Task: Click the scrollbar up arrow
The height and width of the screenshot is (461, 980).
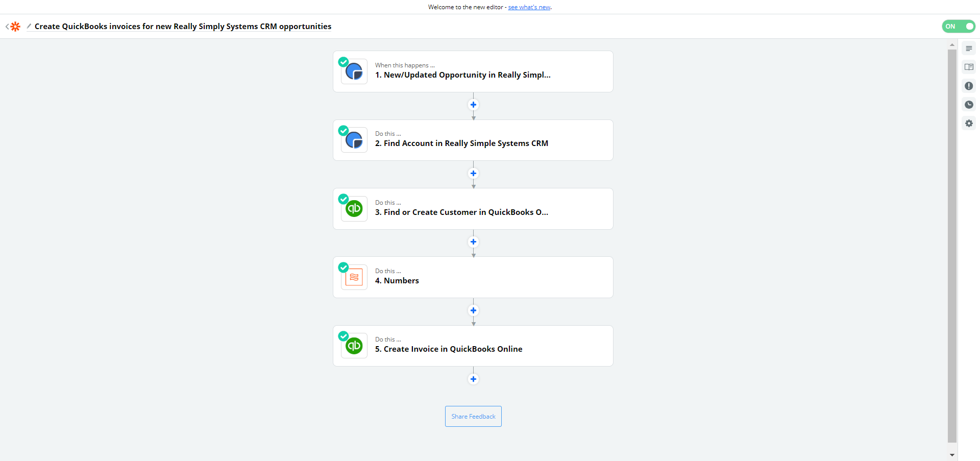Action: [x=952, y=45]
